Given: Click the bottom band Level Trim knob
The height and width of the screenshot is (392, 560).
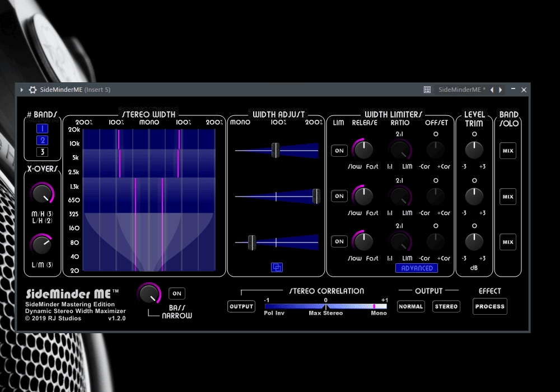Looking at the screenshot, I should point(474,241).
